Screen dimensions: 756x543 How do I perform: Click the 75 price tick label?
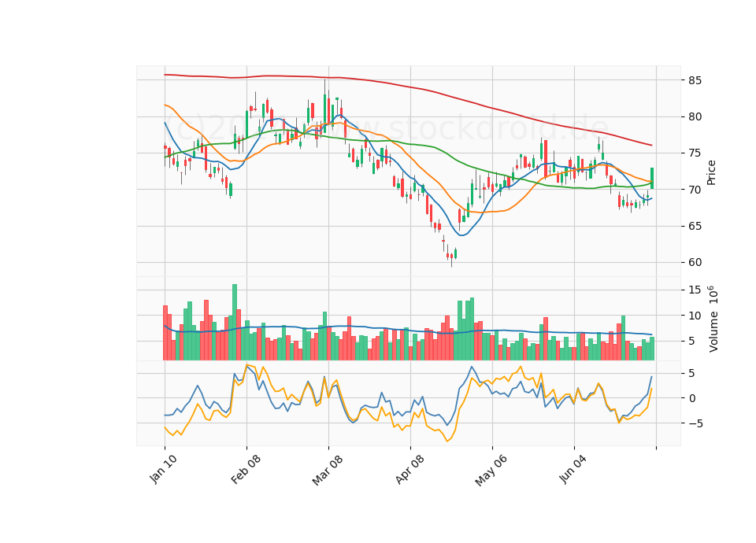click(695, 153)
